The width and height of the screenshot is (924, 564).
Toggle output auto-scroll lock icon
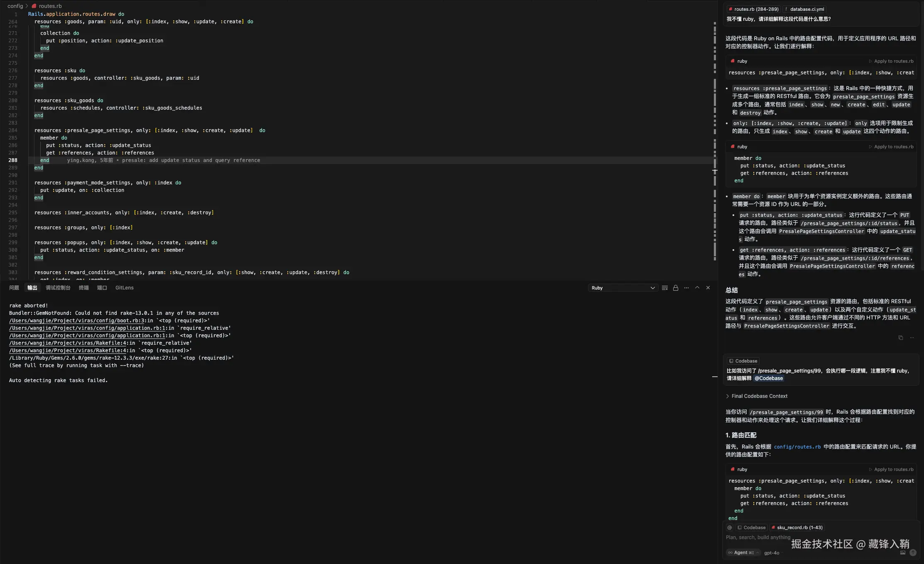click(x=676, y=288)
